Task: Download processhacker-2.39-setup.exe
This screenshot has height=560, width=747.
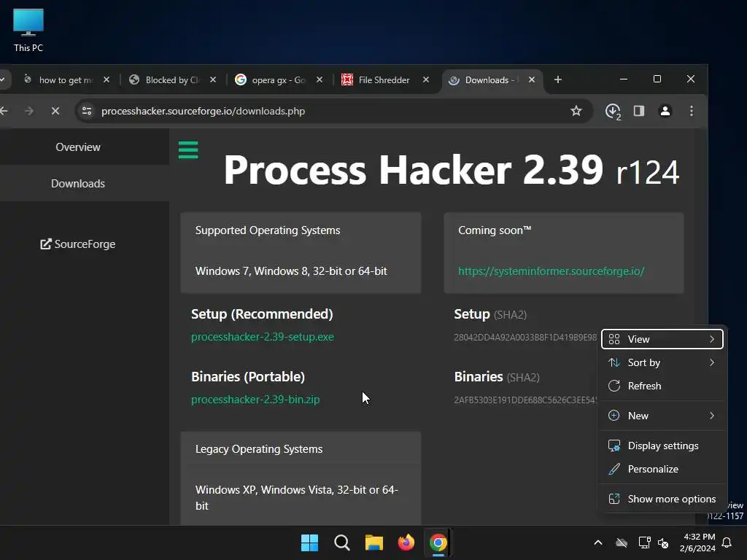Action: [263, 337]
